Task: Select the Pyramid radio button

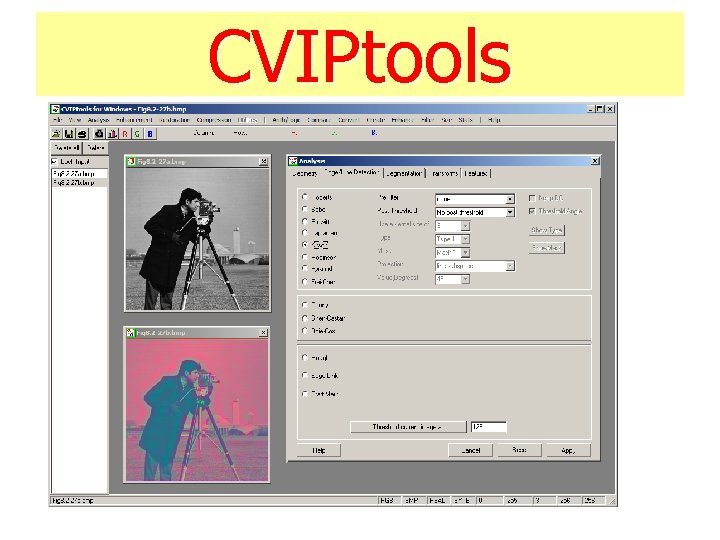Action: click(305, 269)
